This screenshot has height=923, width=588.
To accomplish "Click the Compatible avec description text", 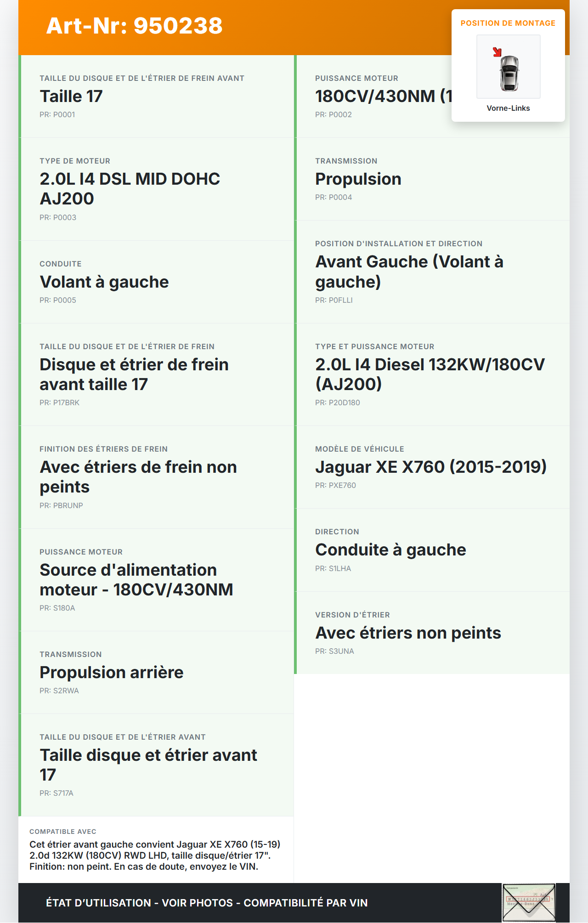I will click(x=155, y=855).
